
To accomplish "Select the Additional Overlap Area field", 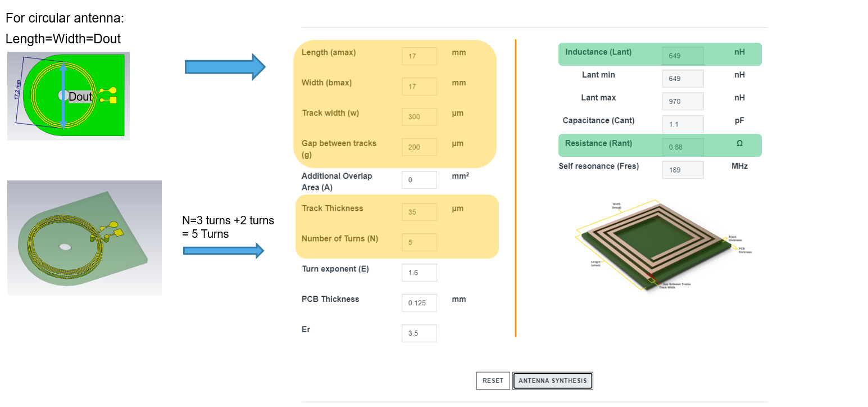I will coord(419,179).
